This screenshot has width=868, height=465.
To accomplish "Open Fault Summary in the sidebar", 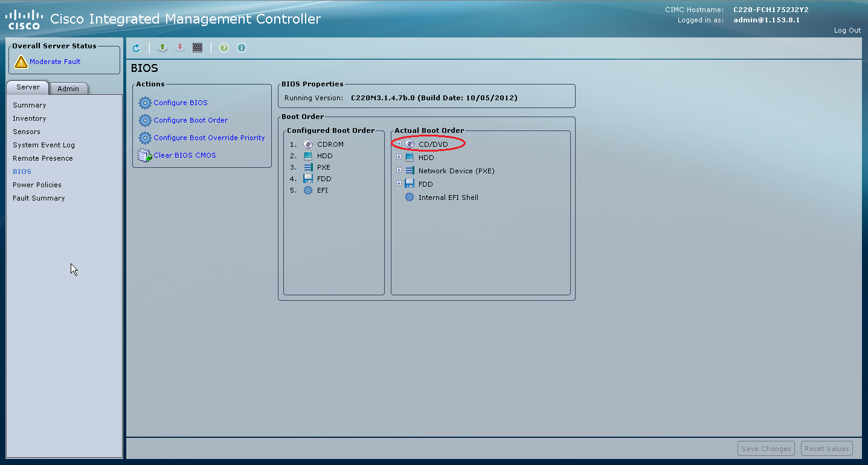I will click(x=39, y=198).
